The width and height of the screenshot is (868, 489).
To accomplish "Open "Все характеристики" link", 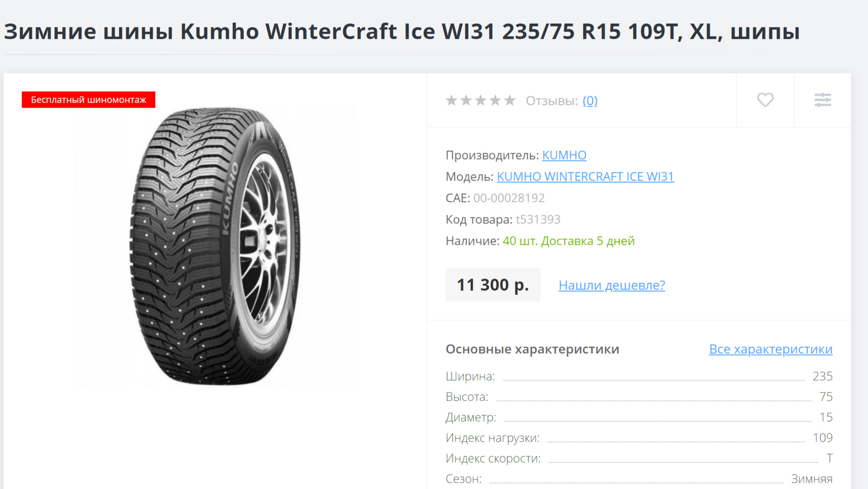I will [x=770, y=349].
